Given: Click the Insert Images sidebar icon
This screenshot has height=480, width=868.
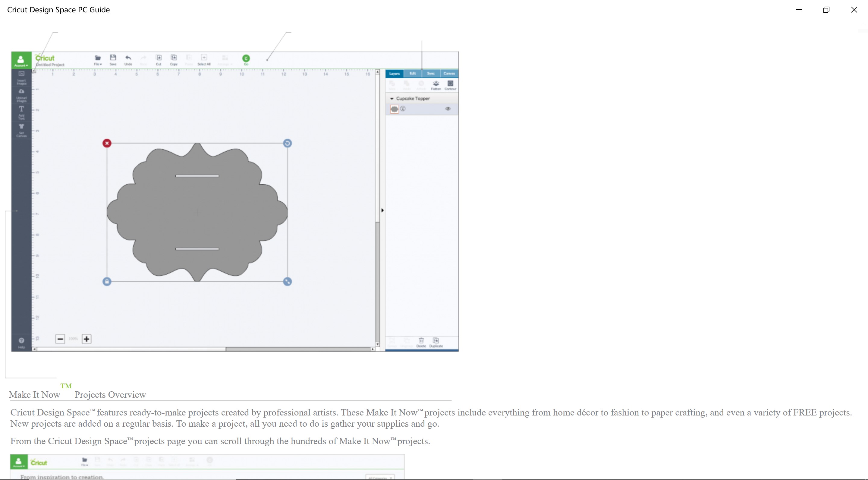Looking at the screenshot, I should pyautogui.click(x=21, y=77).
